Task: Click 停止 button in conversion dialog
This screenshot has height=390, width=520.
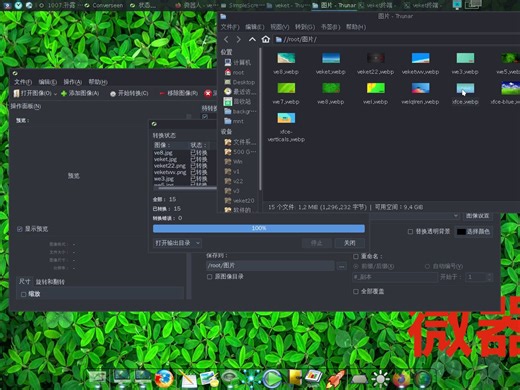Action: pos(316,243)
